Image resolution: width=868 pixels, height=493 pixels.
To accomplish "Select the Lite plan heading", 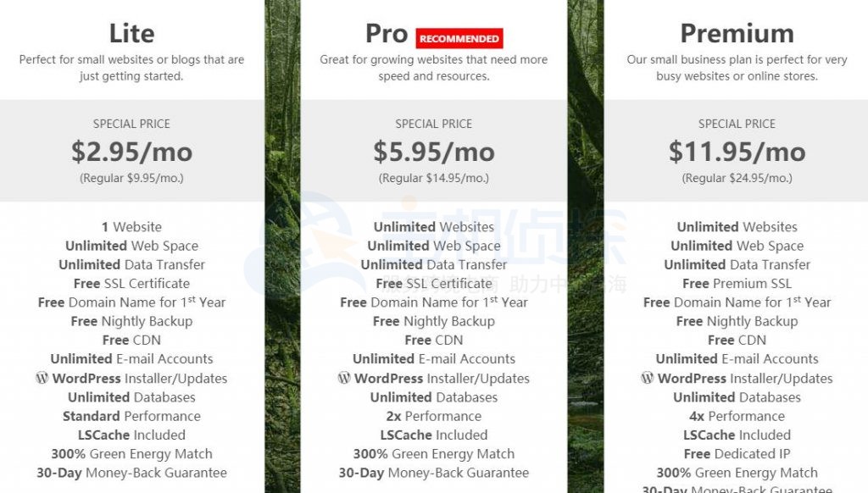I will pyautogui.click(x=131, y=34).
